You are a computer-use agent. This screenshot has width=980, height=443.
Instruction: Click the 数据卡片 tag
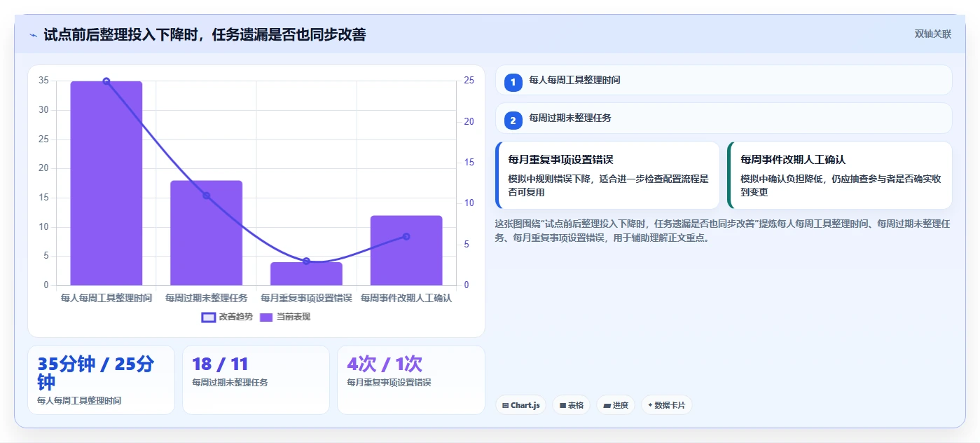coord(666,405)
